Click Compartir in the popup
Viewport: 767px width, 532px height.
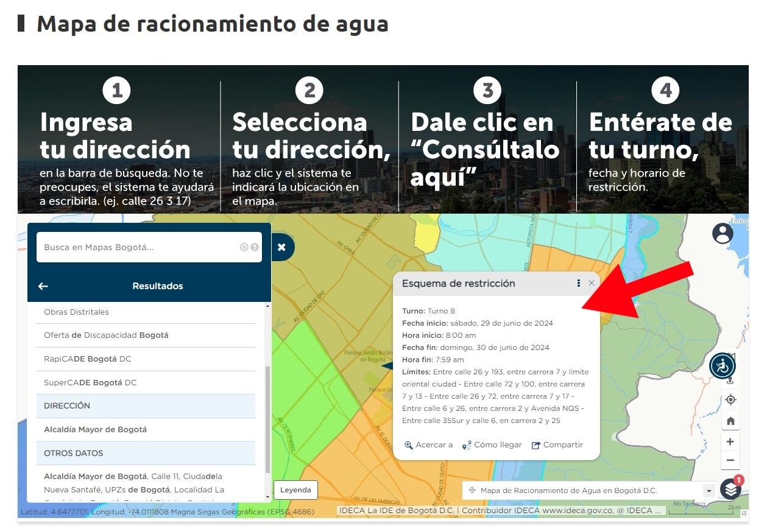click(x=557, y=445)
